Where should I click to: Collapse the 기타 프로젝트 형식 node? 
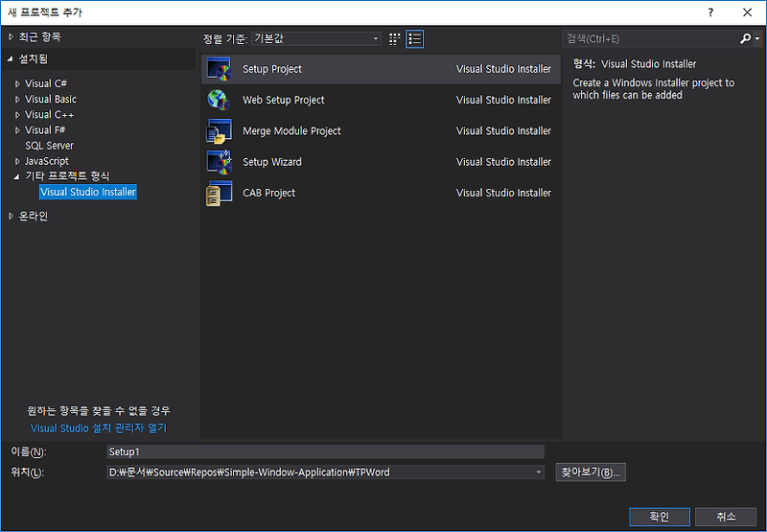click(17, 176)
